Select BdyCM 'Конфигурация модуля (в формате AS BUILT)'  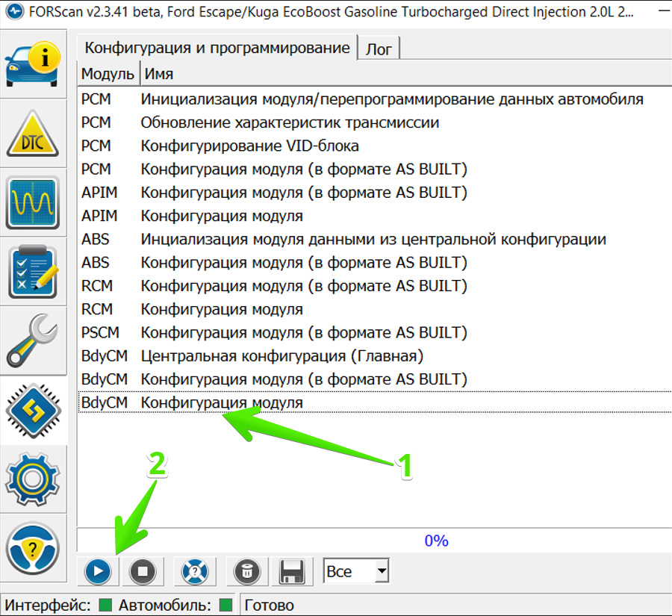[x=375, y=379]
